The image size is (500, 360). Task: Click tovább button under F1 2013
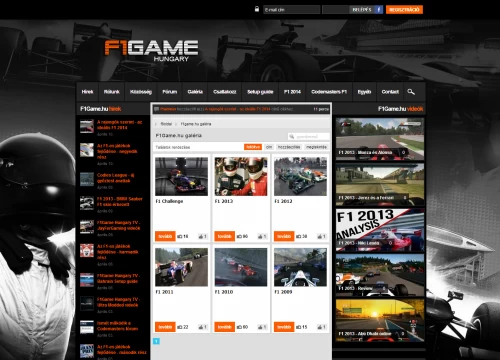click(x=224, y=236)
